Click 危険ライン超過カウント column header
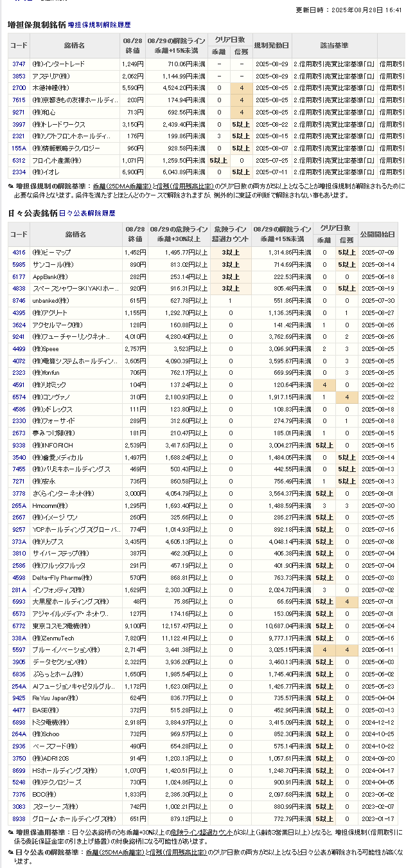 pos(230,234)
